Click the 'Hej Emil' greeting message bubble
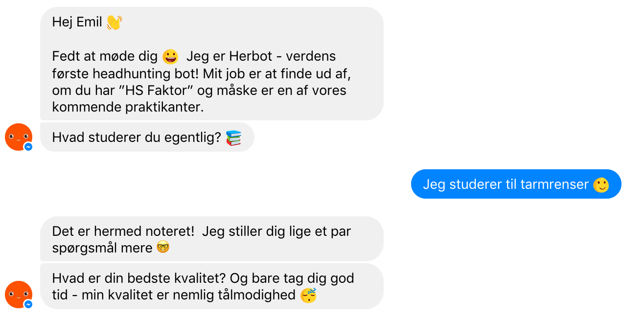The image size is (644, 319). pyautogui.click(x=212, y=64)
